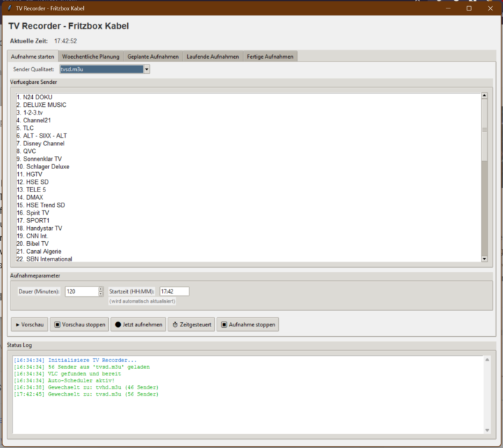Viewport: 503px width, 448px height.
Task: Select channel HSE SD
Action: (33, 182)
